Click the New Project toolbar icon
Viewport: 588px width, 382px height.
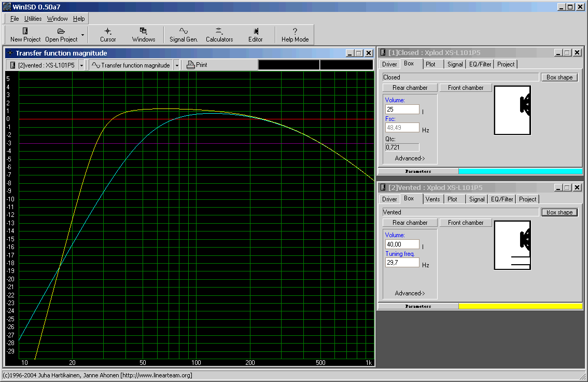point(25,31)
